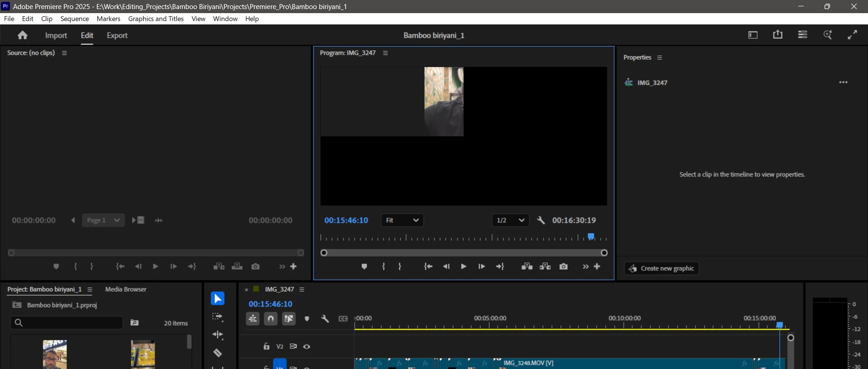
Task: Toggle V2 sync lock
Action: [x=293, y=346]
